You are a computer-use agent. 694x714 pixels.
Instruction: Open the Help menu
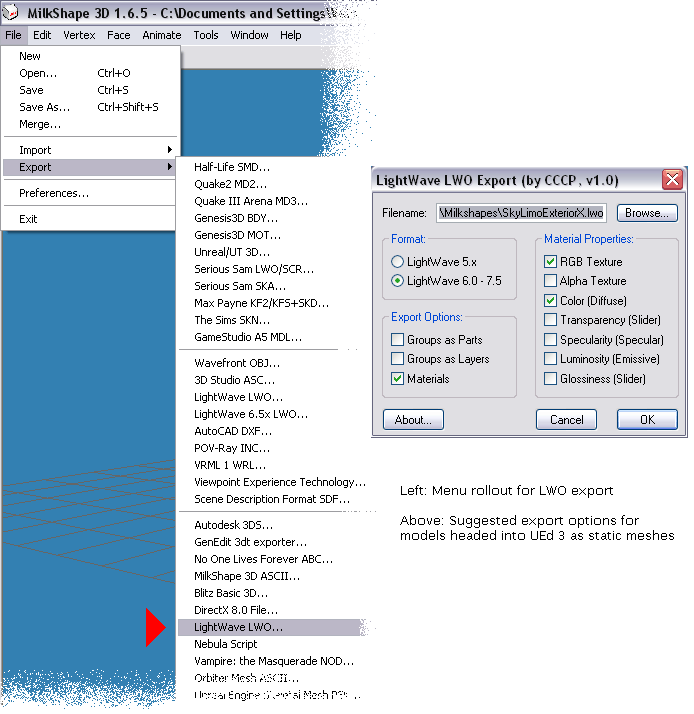[291, 35]
